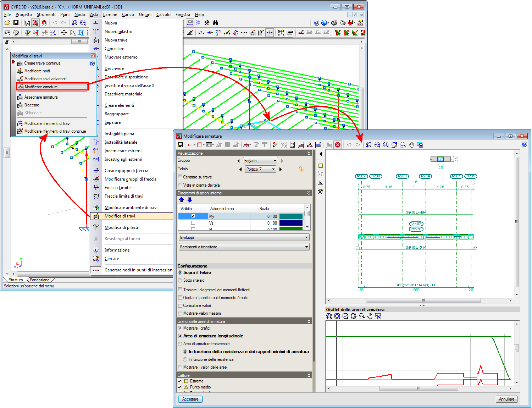
Task: Click the checklist verification icon in Modificare armature toolbar
Action: coord(293,145)
